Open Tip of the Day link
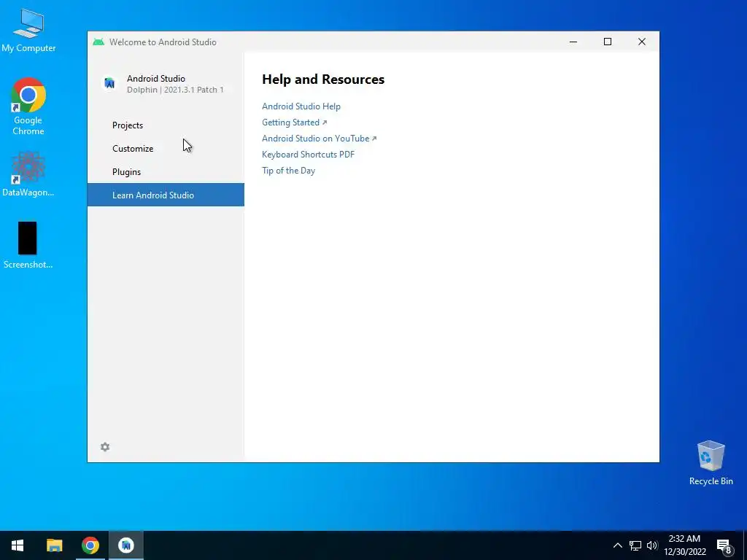The width and height of the screenshot is (747, 560). (288, 171)
